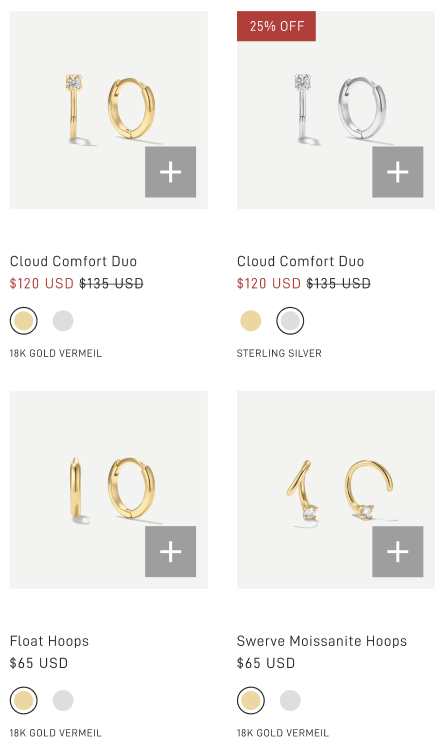Click Cloud Comfort Duo title above 18K Gold Vermeil

tap(73, 261)
